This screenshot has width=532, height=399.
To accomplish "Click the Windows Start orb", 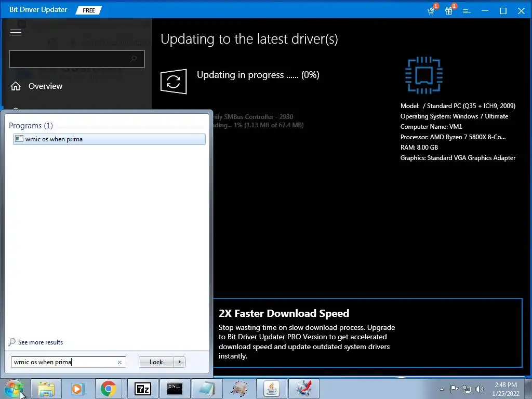I will (14, 389).
